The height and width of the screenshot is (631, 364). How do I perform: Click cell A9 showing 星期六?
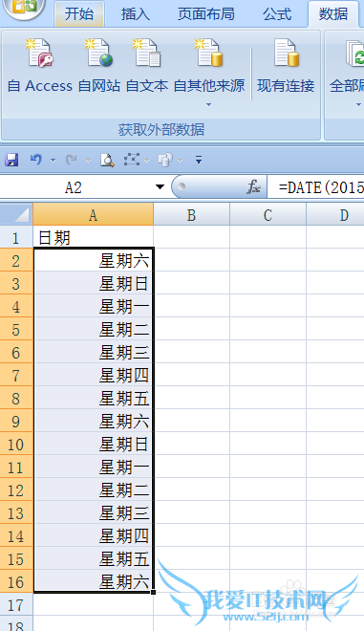point(93,422)
